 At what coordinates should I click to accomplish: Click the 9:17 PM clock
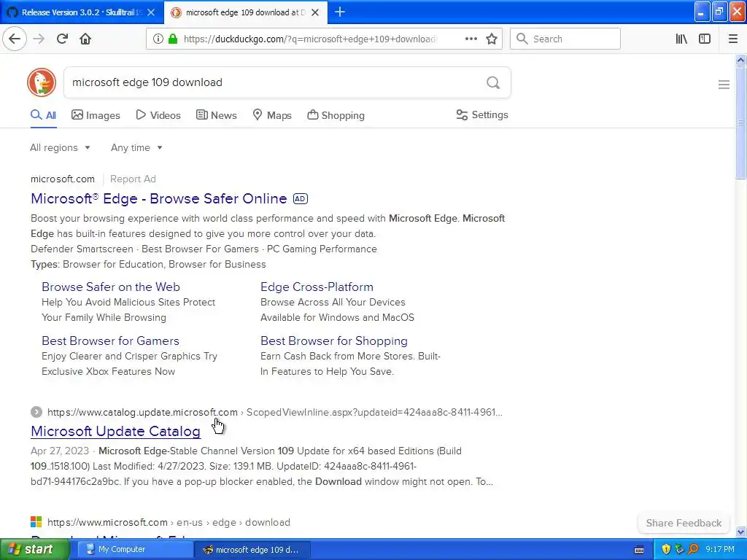pos(719,549)
